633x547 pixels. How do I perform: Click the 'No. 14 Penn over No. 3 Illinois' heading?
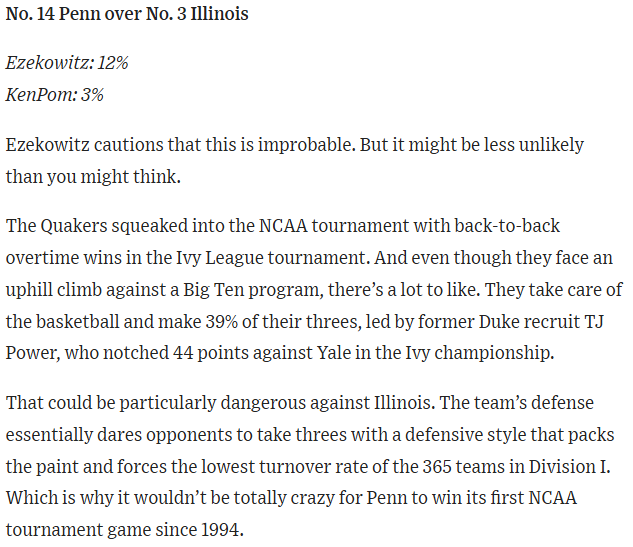click(127, 15)
